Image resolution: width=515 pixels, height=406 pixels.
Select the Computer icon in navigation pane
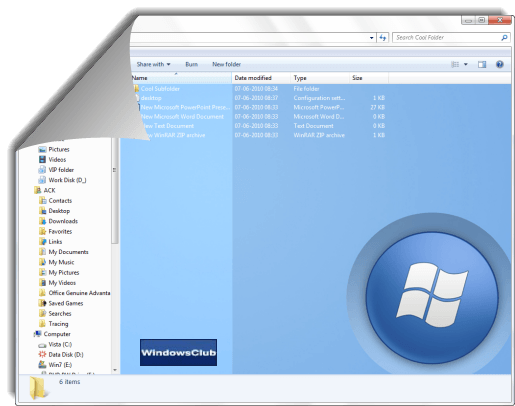[37, 334]
